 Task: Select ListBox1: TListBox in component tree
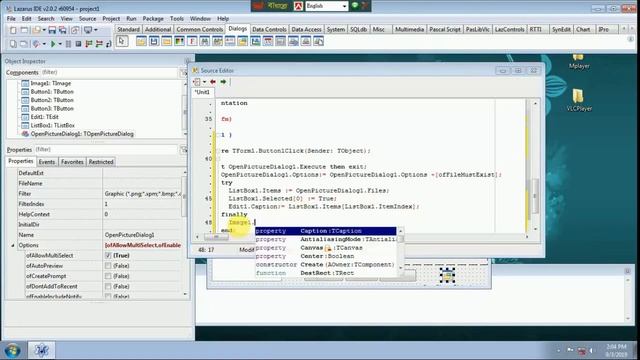pos(52,125)
